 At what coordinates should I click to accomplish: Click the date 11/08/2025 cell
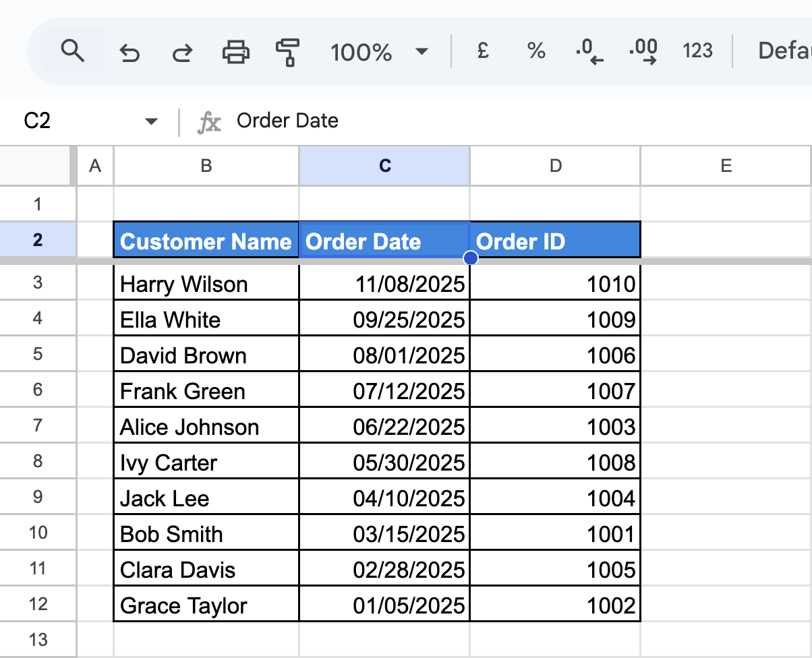point(384,283)
